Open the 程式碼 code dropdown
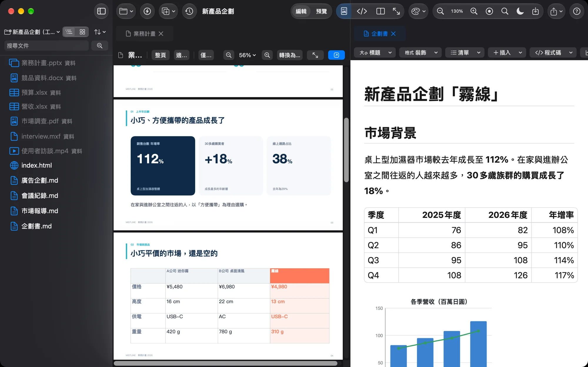The height and width of the screenshot is (367, 588). point(553,53)
